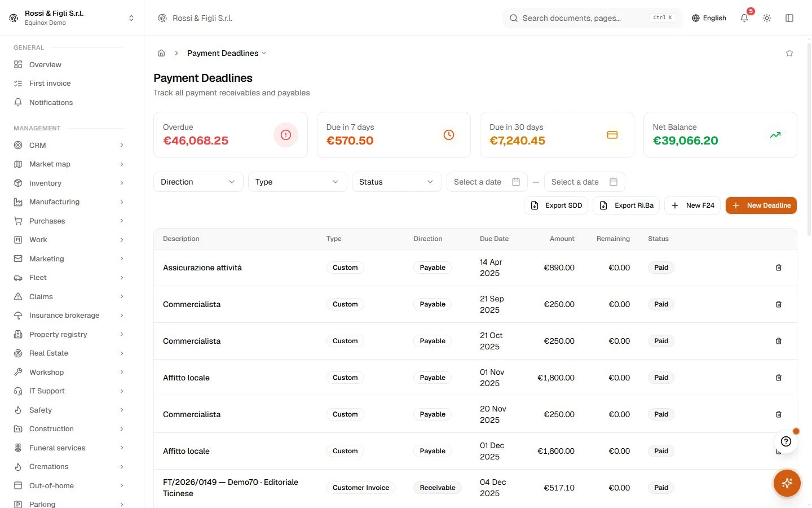Image resolution: width=812 pixels, height=508 pixels.
Task: Delete the Commercialista 20 Nov 2025 row
Action: point(779,414)
